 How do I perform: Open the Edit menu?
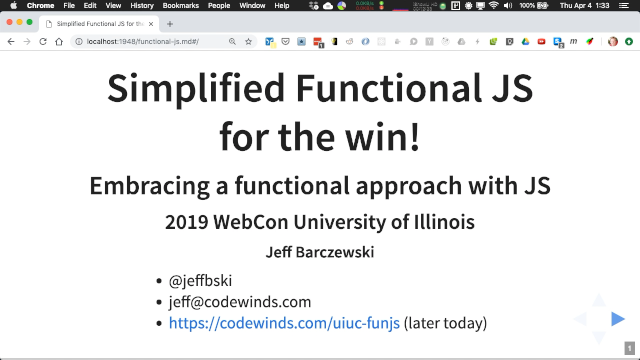pos(90,5)
